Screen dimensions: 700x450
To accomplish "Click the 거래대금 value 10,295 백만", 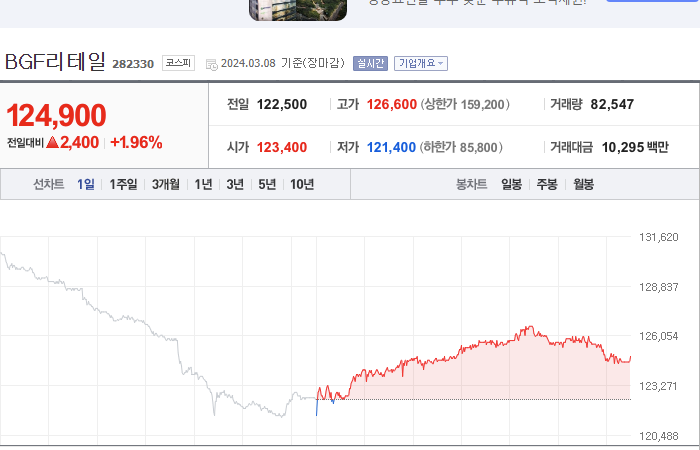I will coord(635,147).
